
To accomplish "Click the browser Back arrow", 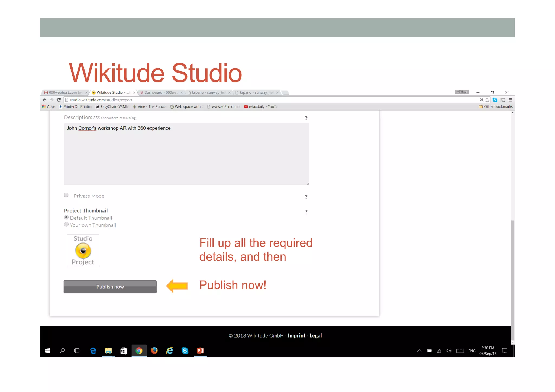I will pos(44,100).
